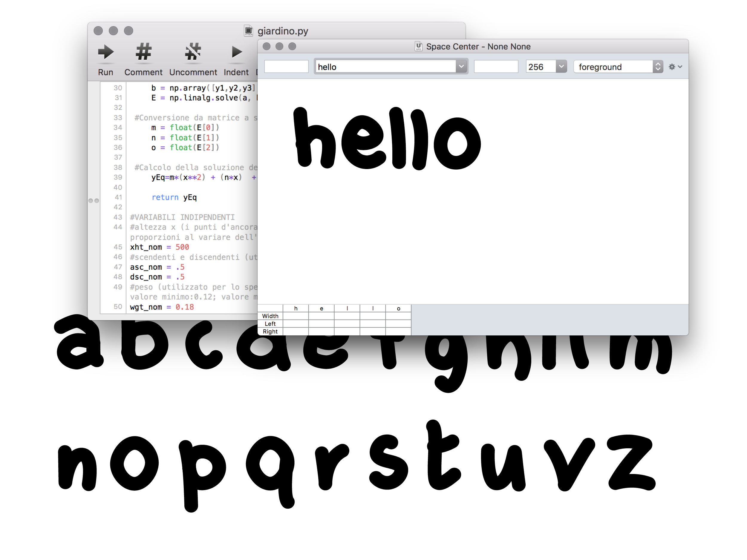Image resolution: width=747 pixels, height=560 pixels.
Task: Click the Uncomment toolbar label
Action: pos(193,72)
